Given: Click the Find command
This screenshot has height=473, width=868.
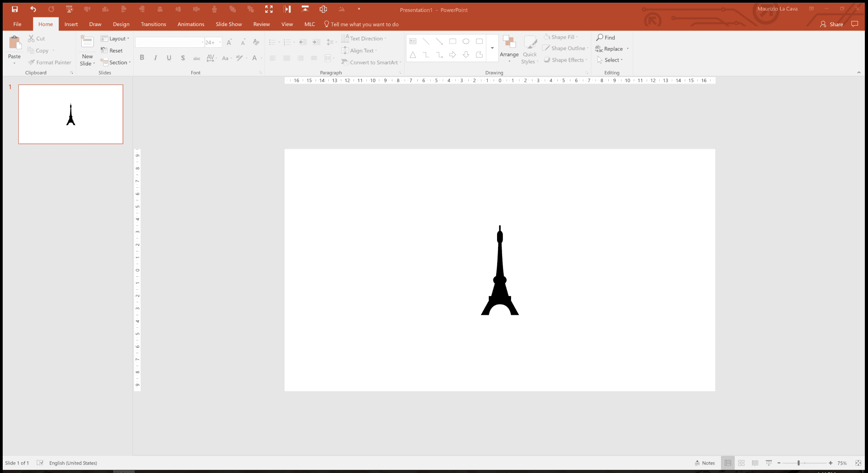Looking at the screenshot, I should tap(606, 37).
